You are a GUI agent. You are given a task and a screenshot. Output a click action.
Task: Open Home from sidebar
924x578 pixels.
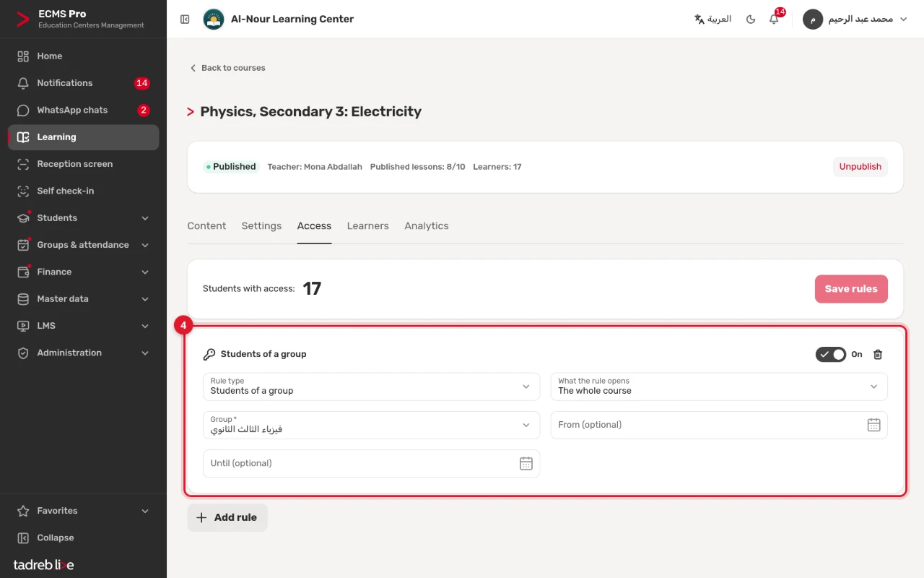(x=83, y=56)
